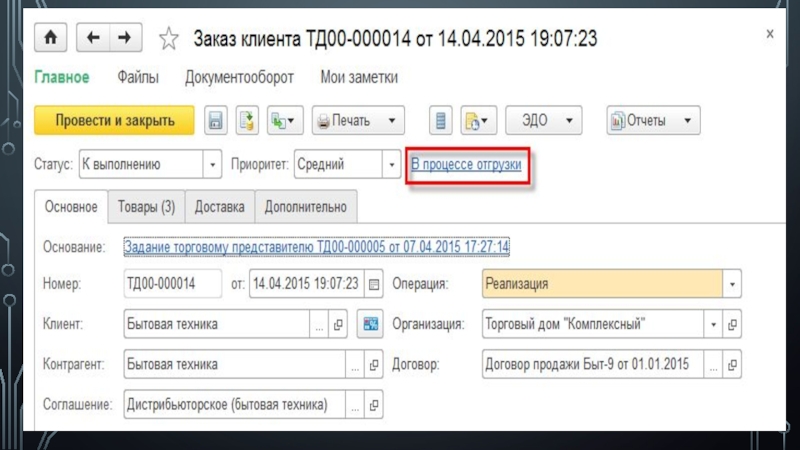The height and width of the screenshot is (450, 800).
Task: Open В процессе отгрузки link
Action: click(466, 164)
